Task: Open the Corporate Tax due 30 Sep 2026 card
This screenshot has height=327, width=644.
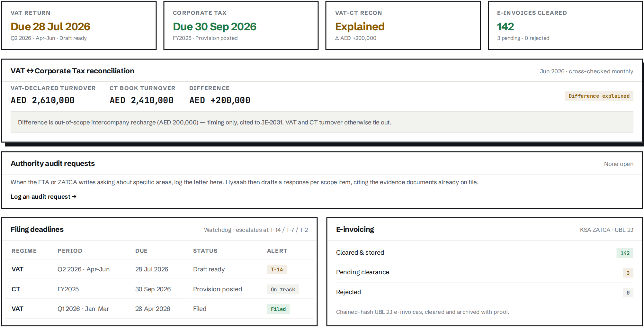Action: (241, 25)
